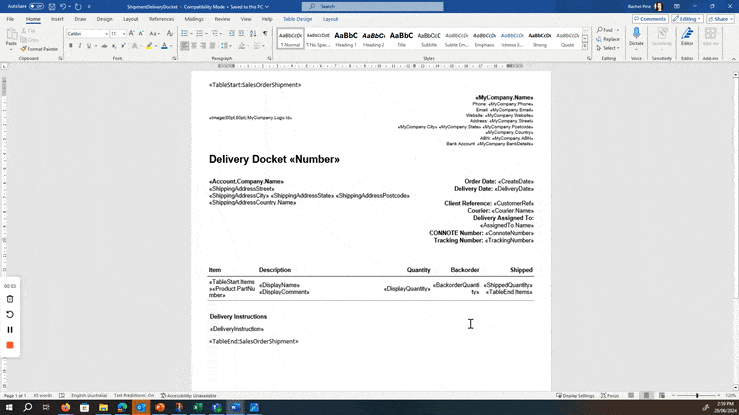
Task: Click the Share button
Action: [717, 18]
